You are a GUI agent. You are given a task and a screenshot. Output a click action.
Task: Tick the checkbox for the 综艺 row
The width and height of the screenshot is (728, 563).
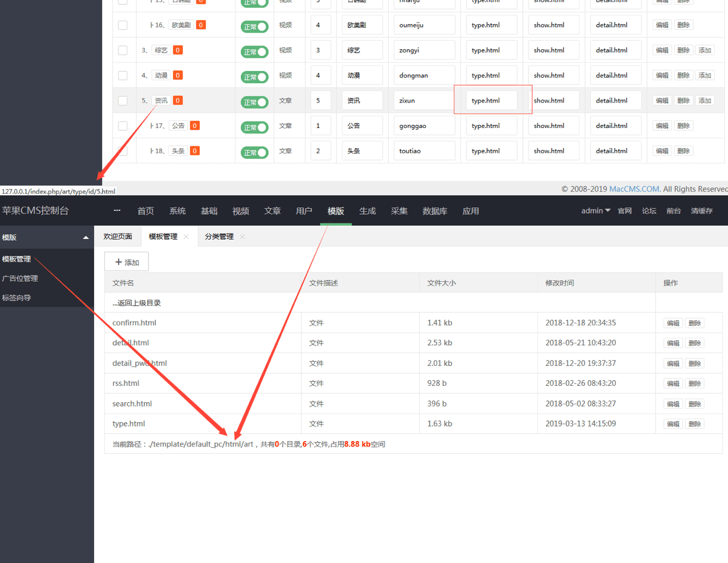(123, 50)
